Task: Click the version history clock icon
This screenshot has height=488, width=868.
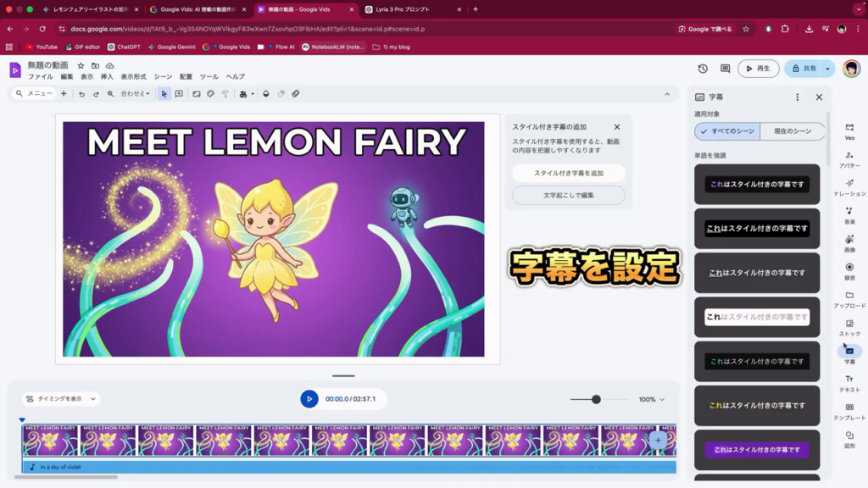Action: point(703,69)
